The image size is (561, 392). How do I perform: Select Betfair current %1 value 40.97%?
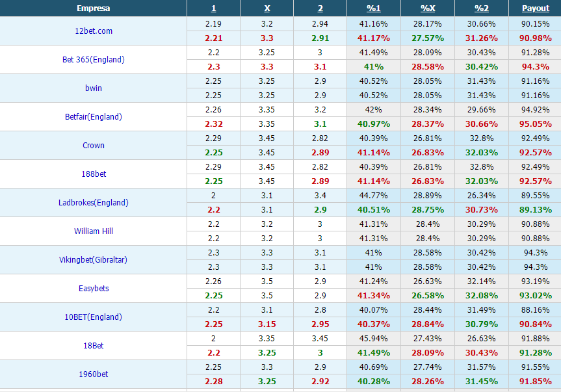(374, 124)
